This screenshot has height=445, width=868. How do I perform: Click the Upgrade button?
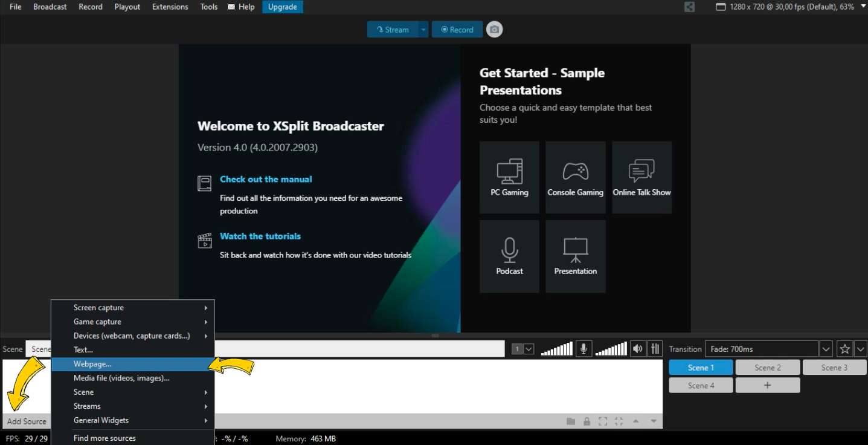pyautogui.click(x=283, y=7)
